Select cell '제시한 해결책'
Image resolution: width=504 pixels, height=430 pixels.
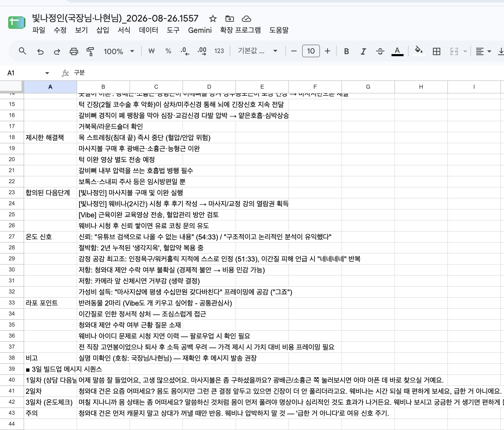50,137
